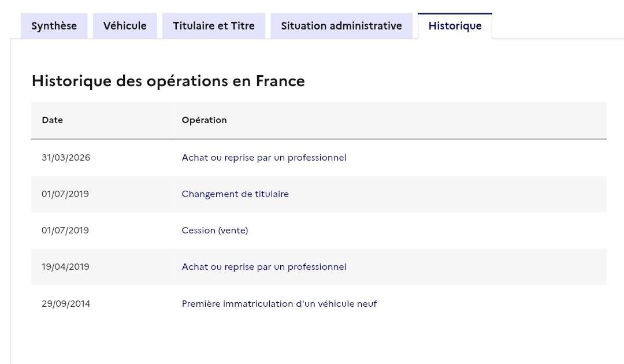
Task: Click the active Historique tab
Action: (x=455, y=26)
